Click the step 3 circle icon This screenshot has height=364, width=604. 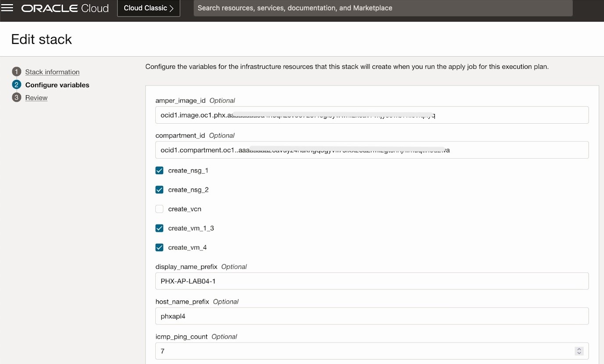17,97
